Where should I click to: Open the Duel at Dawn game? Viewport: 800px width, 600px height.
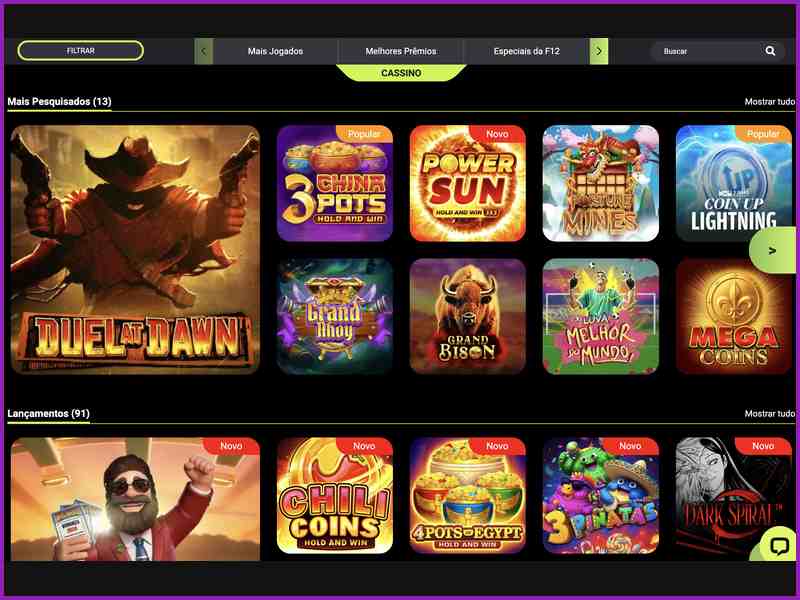point(135,249)
